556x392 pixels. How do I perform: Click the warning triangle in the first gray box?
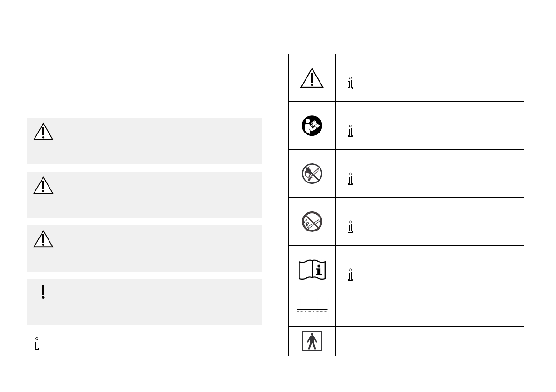tap(43, 132)
